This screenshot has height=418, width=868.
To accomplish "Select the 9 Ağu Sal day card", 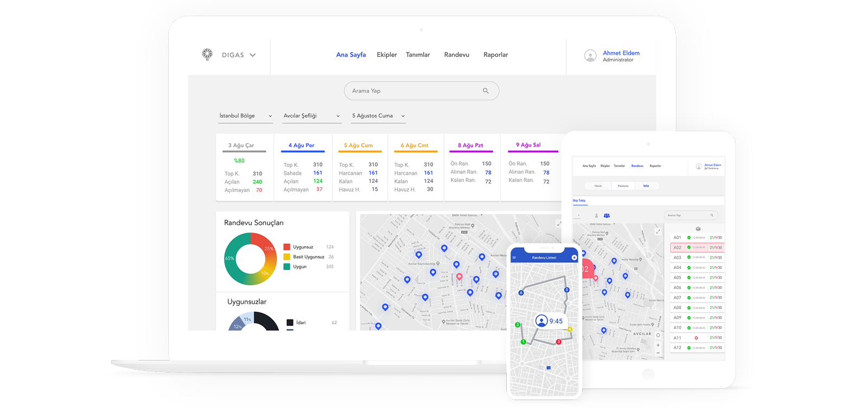I will coord(530,168).
